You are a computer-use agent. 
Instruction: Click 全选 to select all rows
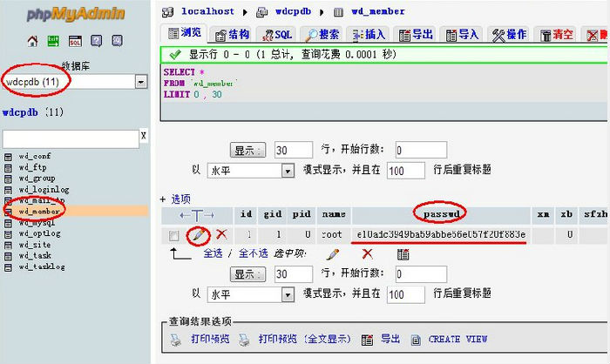pos(213,254)
